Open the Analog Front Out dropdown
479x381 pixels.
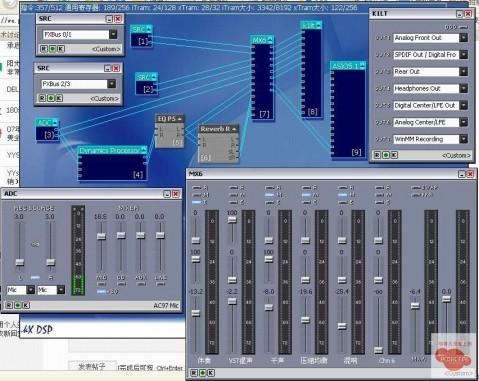tap(463, 38)
